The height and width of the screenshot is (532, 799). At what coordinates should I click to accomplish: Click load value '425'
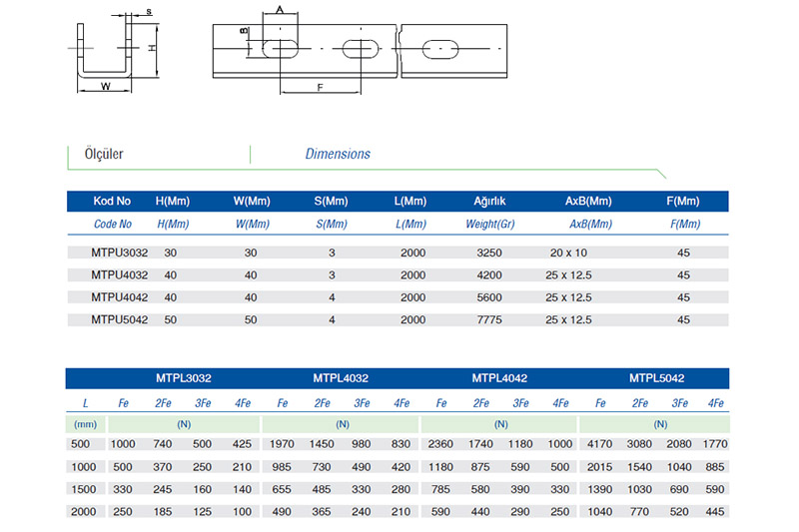coord(242,444)
